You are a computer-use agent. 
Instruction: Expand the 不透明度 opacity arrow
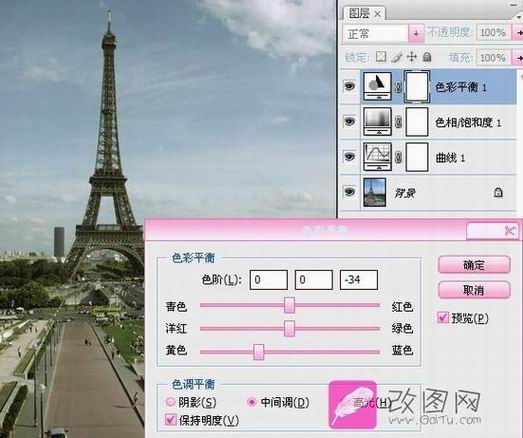pyautogui.click(x=518, y=33)
